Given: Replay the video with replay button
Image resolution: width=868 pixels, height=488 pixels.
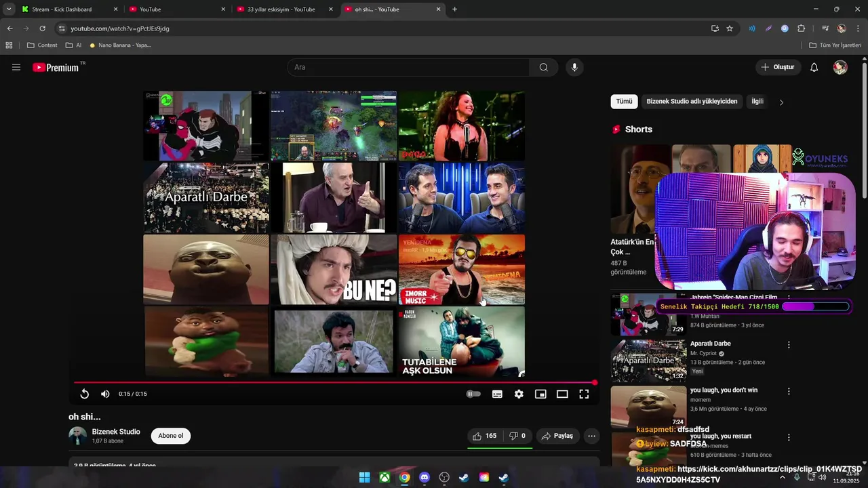Looking at the screenshot, I should click(x=85, y=394).
